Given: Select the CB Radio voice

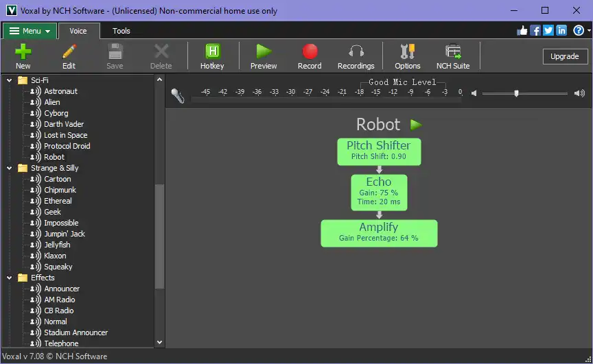Looking at the screenshot, I should pos(58,311).
